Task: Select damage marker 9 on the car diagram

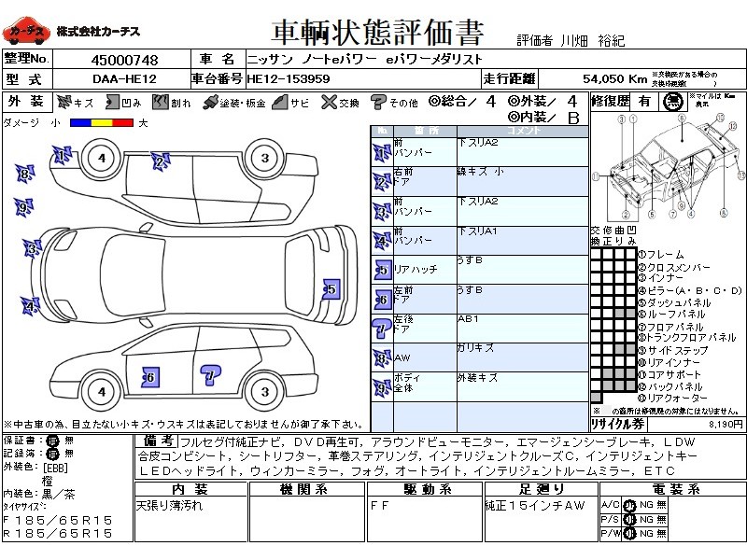Action: pos(23,207)
